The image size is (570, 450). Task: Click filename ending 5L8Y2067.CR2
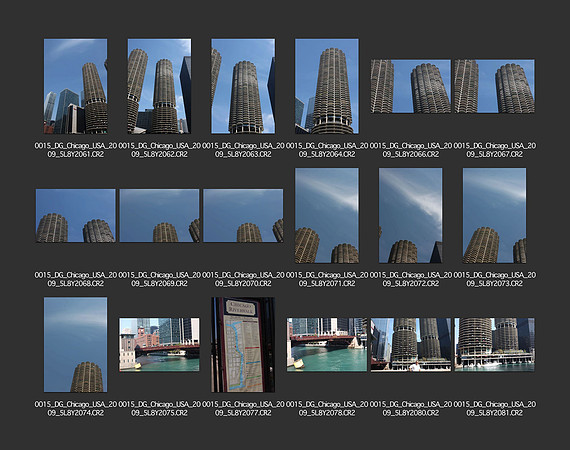click(x=494, y=150)
